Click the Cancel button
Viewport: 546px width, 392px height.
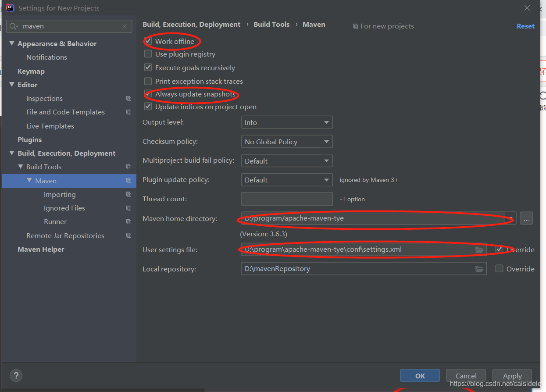466,376
